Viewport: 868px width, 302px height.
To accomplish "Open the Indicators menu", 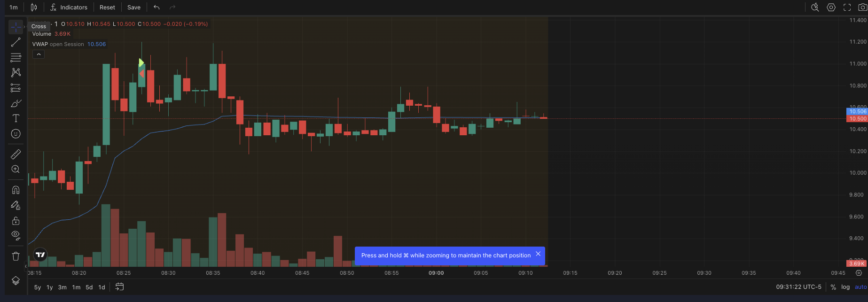I will point(69,8).
